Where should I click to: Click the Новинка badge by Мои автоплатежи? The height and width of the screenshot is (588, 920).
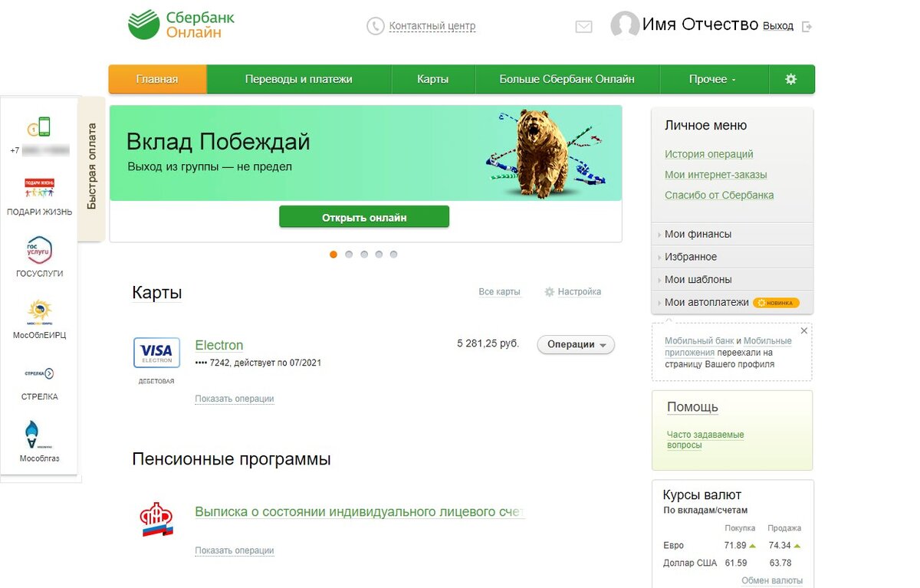776,303
